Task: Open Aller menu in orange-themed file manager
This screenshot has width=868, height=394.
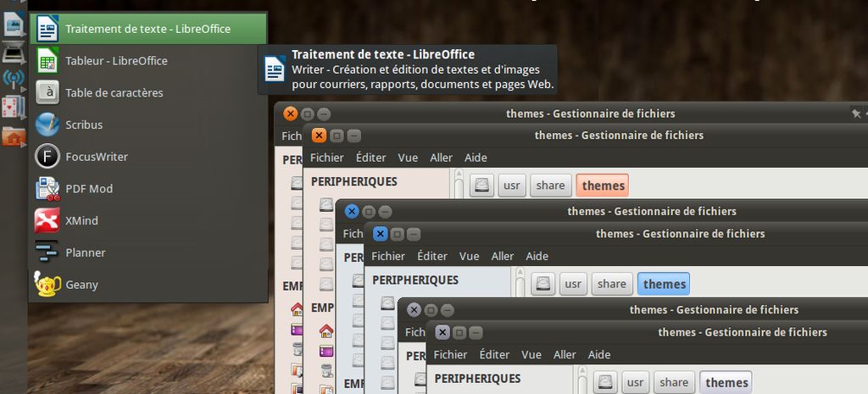Action: click(441, 158)
